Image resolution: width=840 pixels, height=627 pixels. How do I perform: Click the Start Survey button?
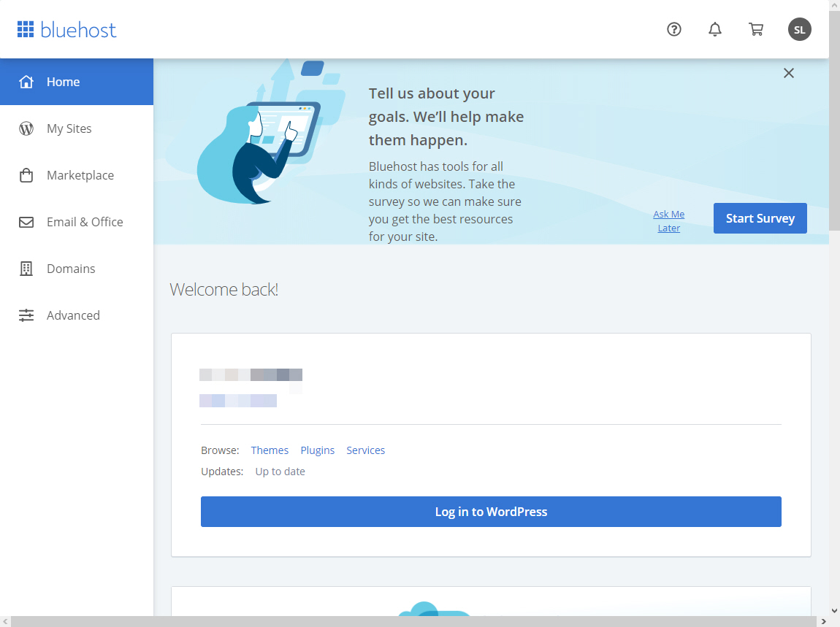pos(760,218)
